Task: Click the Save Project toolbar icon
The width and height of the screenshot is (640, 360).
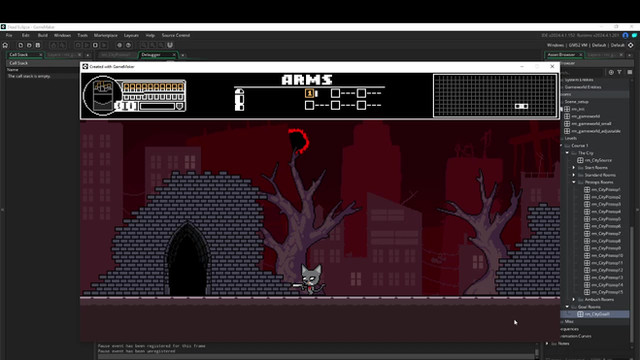Action: 38,45
